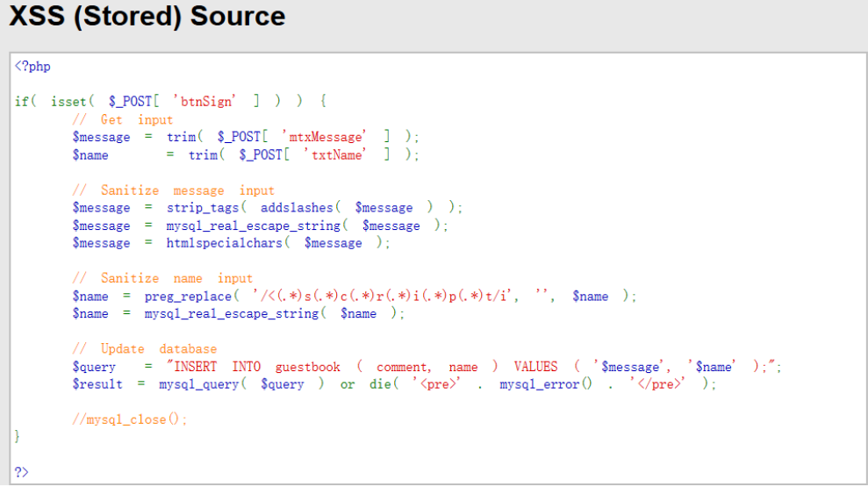Click the script regex pattern string

384,296
